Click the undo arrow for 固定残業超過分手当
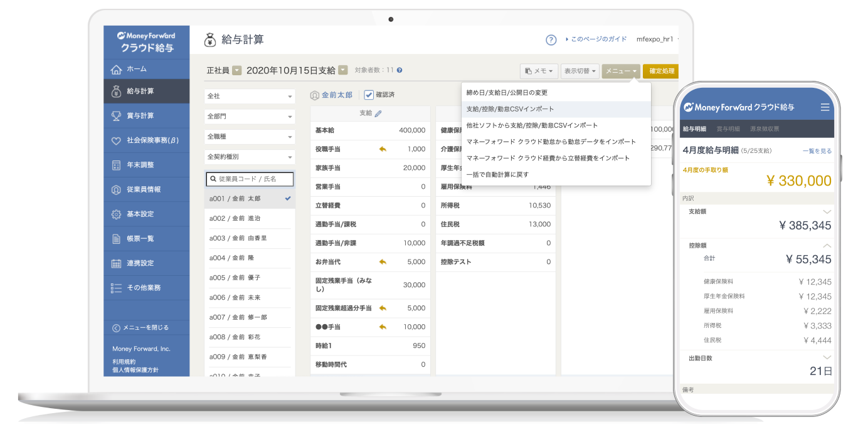Image resolution: width=868 pixels, height=442 pixels. [x=383, y=308]
